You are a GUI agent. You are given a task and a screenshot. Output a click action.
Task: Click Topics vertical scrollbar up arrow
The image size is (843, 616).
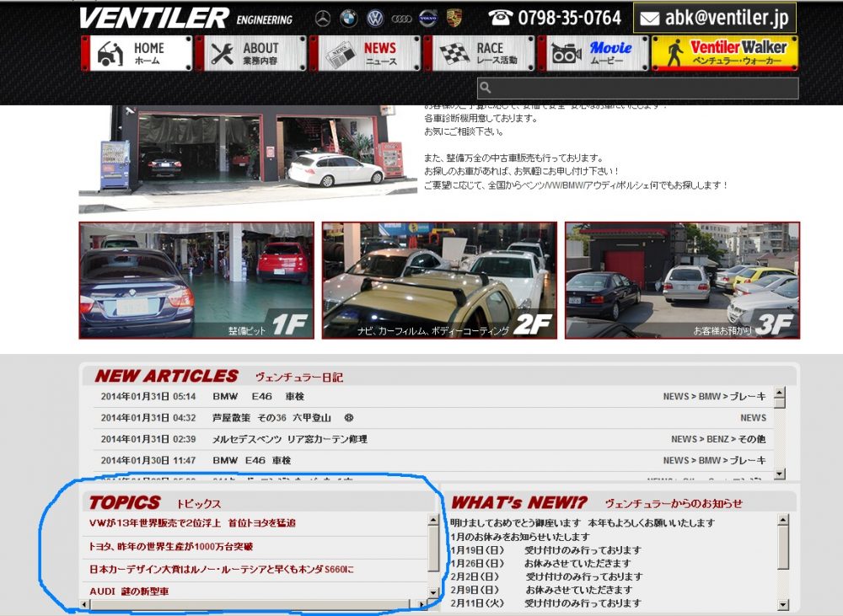433,520
